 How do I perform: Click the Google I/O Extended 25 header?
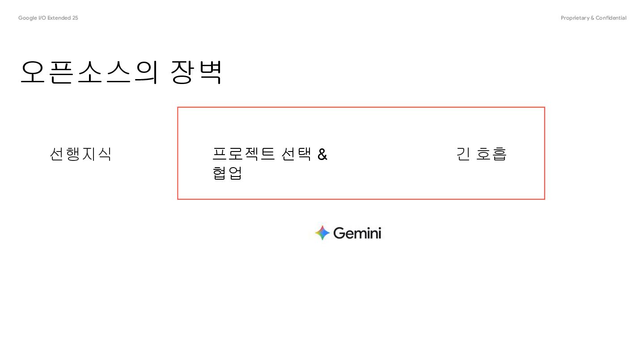pyautogui.click(x=48, y=18)
